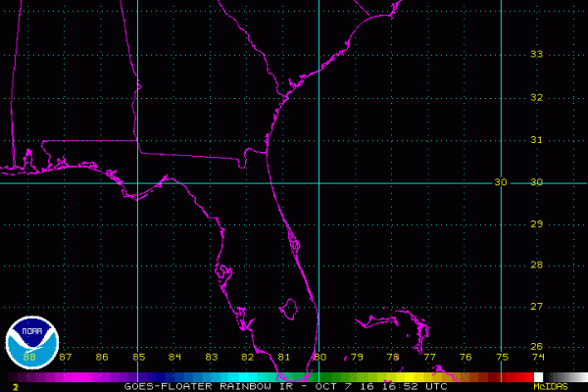Click the longitude 83 label at bottom
588x392 pixels.
click(211, 357)
